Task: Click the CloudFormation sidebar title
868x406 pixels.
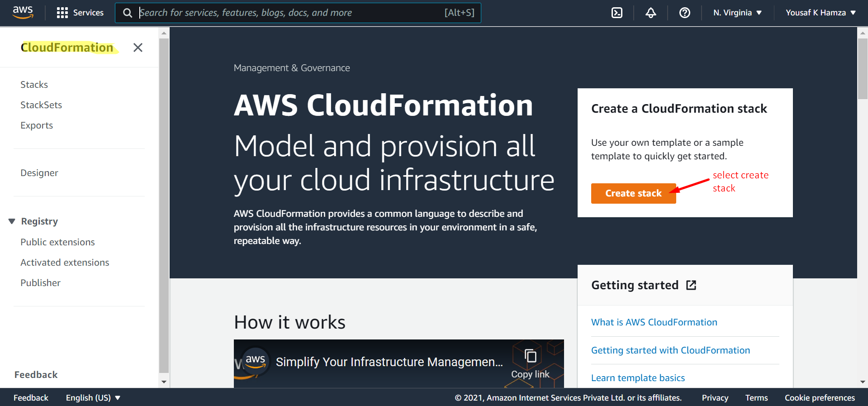Action: click(67, 48)
